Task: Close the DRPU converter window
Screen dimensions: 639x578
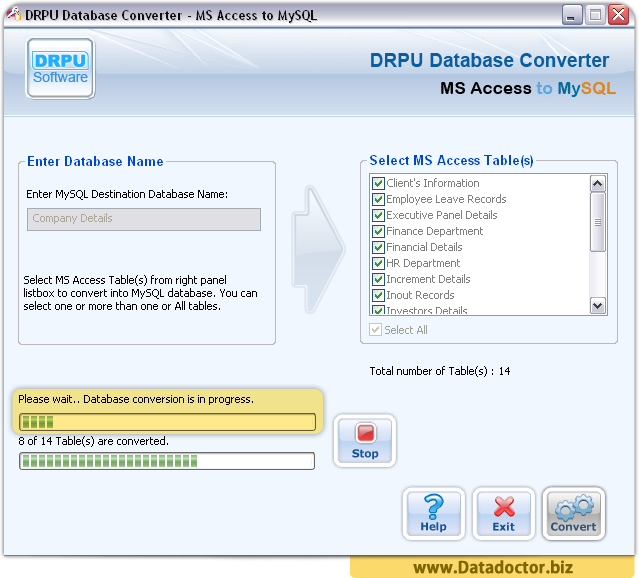Action: point(618,15)
